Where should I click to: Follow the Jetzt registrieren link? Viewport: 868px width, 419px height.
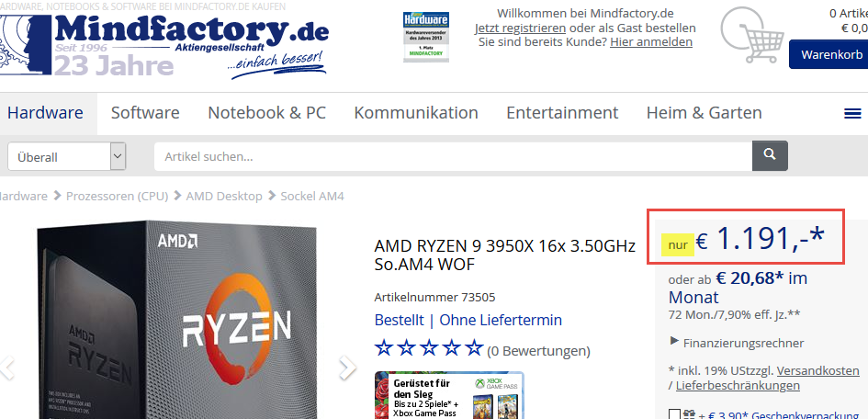click(x=520, y=28)
